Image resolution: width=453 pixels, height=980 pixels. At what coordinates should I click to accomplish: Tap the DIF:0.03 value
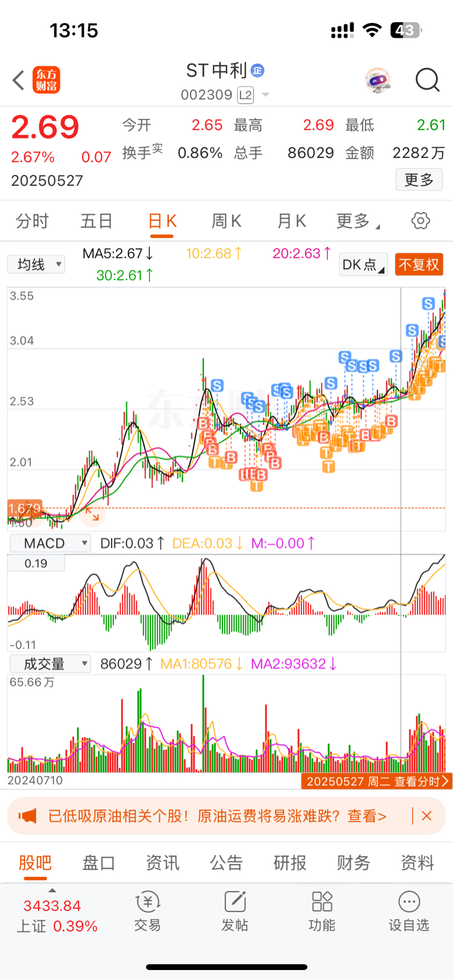(133, 543)
